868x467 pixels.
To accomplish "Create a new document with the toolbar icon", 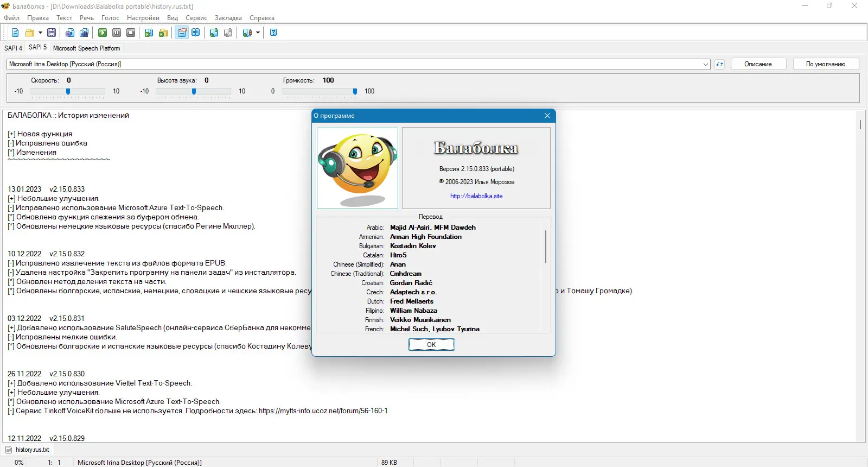I will point(15,33).
